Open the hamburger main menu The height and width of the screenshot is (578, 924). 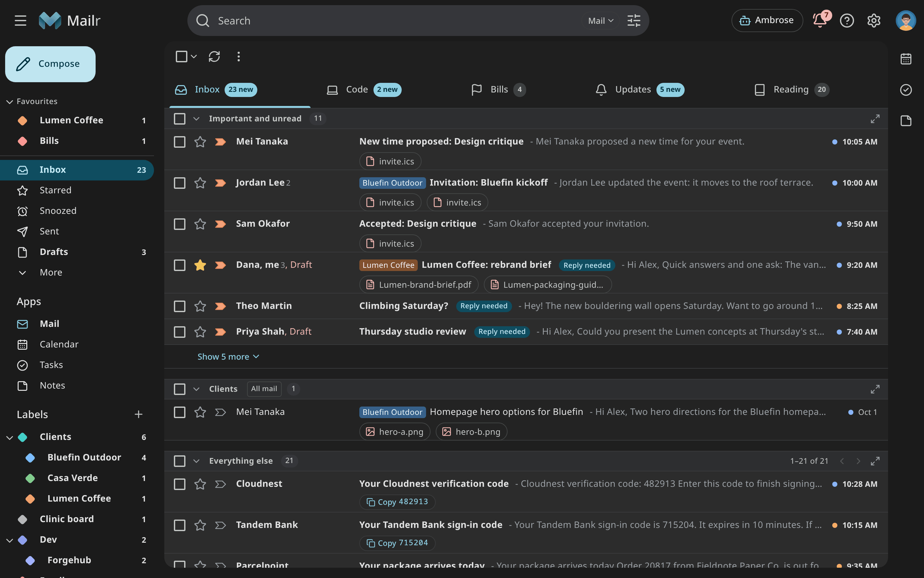[x=21, y=21]
